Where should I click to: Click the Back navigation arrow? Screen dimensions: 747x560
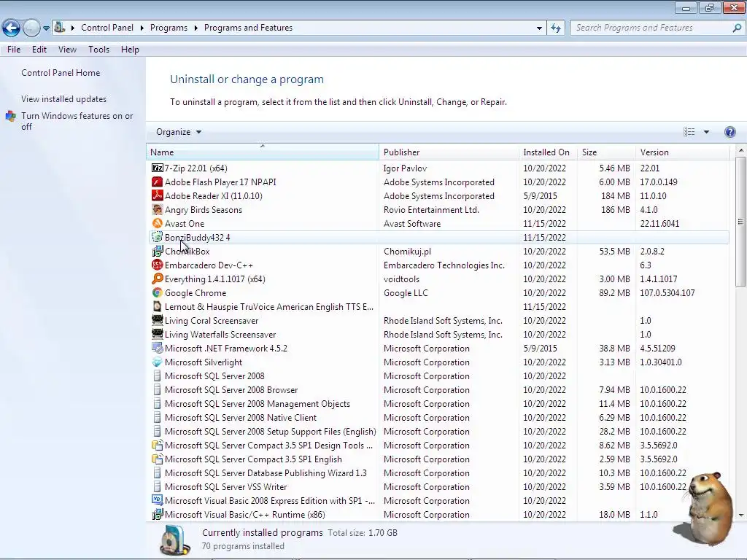tap(12, 28)
